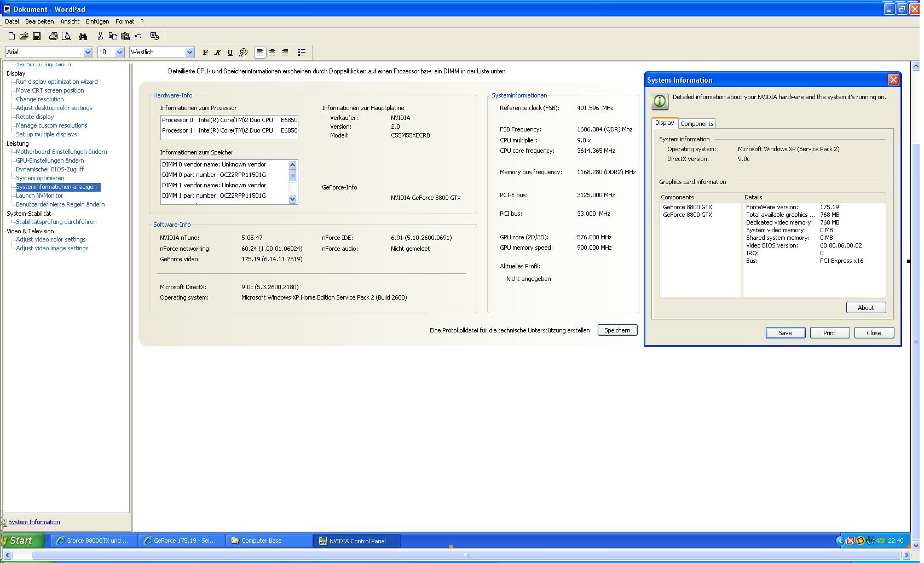Select Adjust desktop color settings
Image resolution: width=924 pixels, height=563 pixels.
pos(54,108)
